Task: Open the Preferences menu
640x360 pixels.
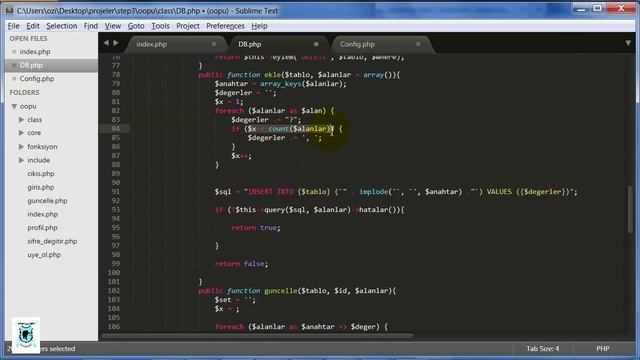Action: 225,26
